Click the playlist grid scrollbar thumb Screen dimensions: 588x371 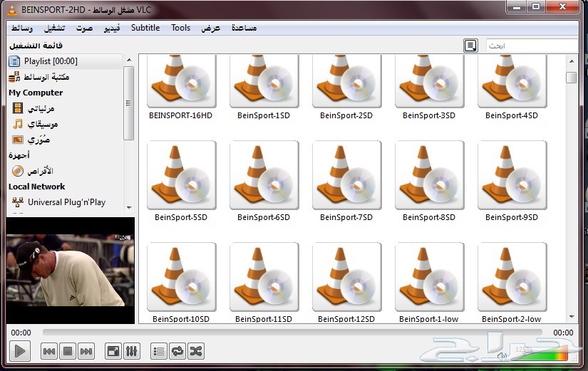[571, 77]
